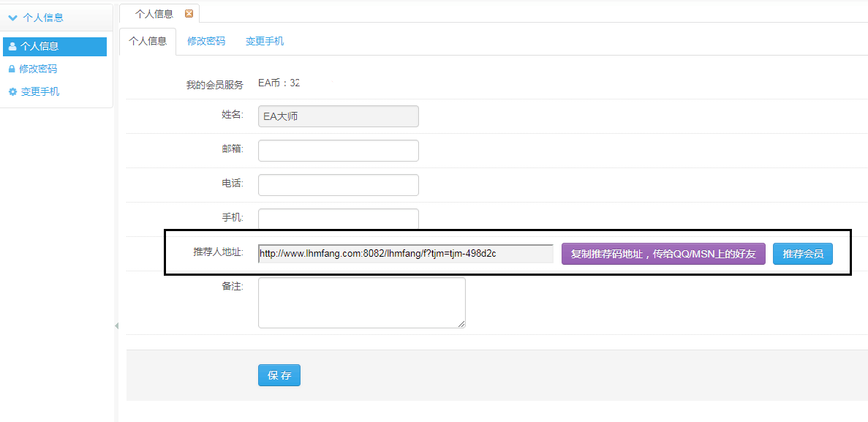868x422 pixels.
Task: Click inside the 备注 text area
Action: (361, 302)
